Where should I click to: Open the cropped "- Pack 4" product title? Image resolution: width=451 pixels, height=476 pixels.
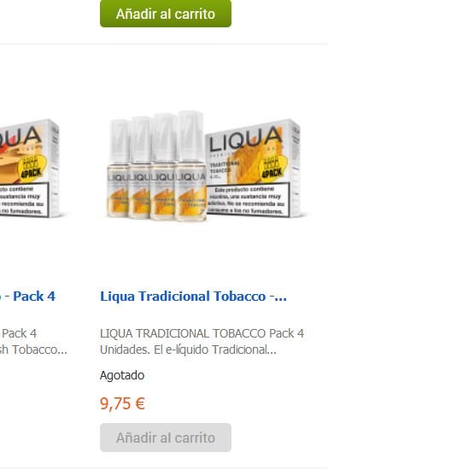click(28, 297)
